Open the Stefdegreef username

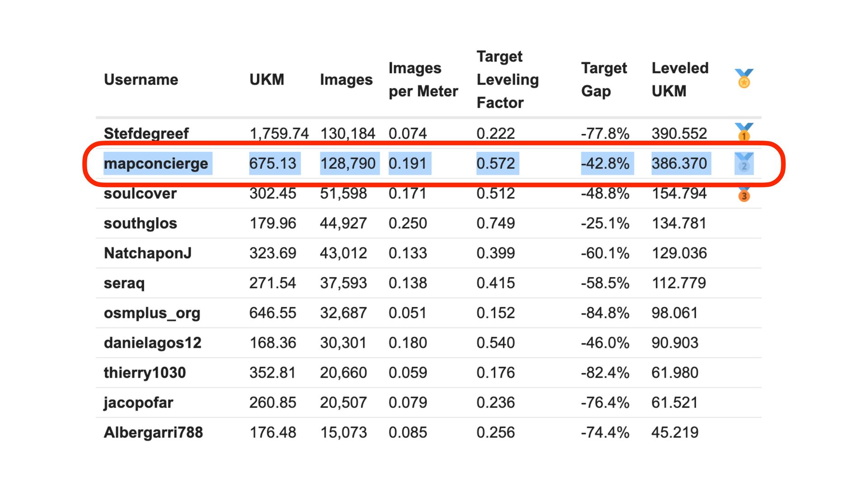pos(146,133)
